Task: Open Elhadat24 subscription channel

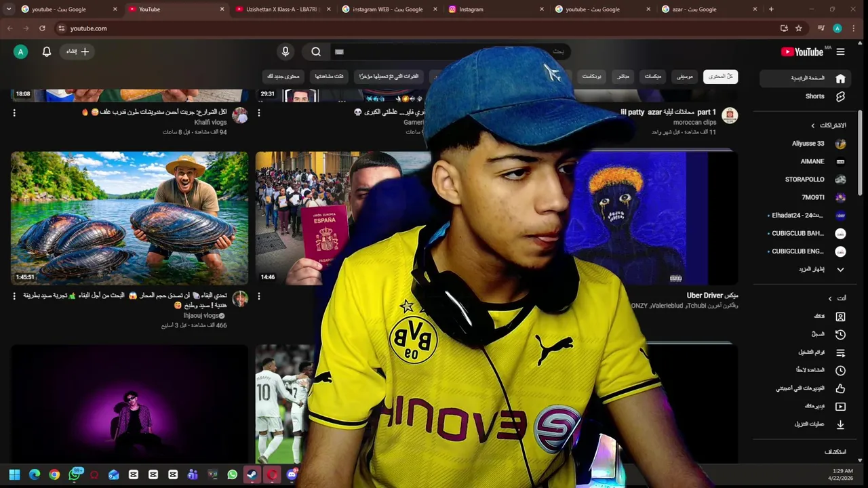Action: point(806,216)
